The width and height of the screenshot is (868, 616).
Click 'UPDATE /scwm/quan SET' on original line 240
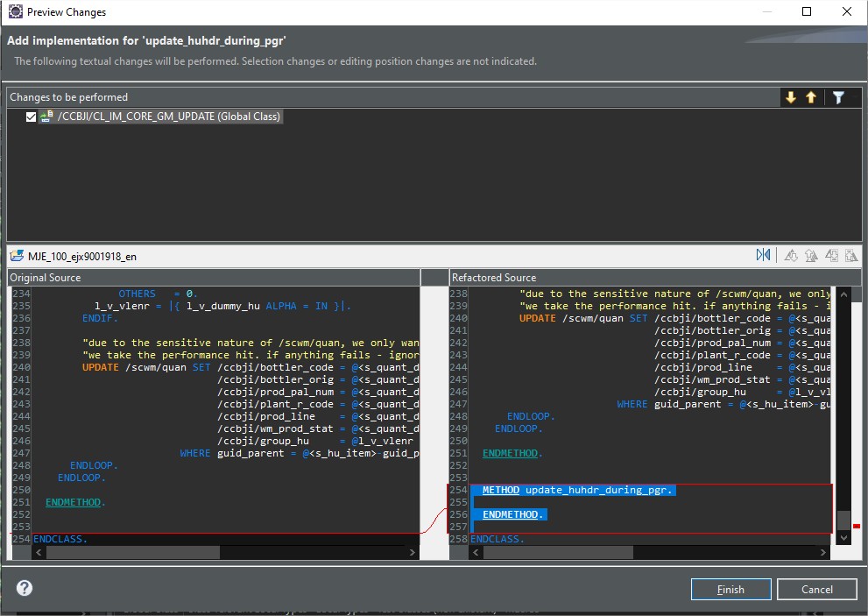(146, 367)
